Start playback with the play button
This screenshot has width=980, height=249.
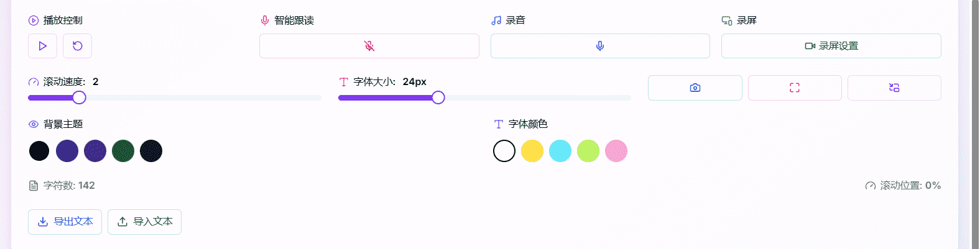point(42,46)
